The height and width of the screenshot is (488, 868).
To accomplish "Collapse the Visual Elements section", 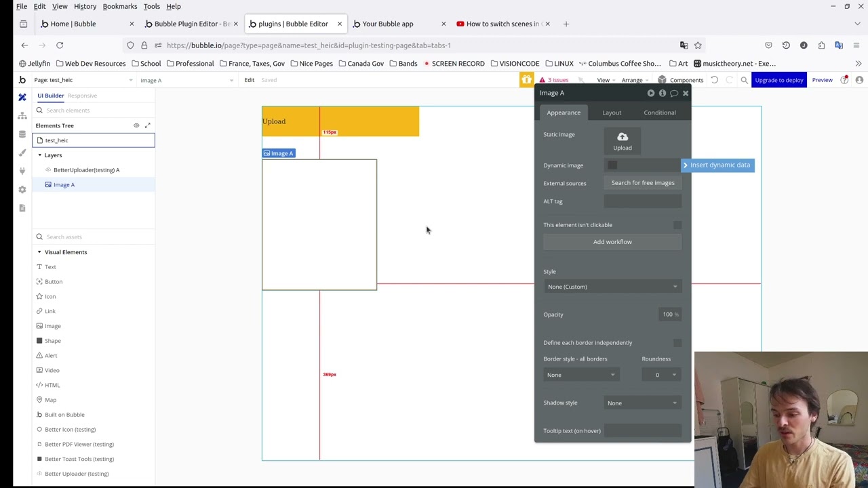I will [39, 252].
